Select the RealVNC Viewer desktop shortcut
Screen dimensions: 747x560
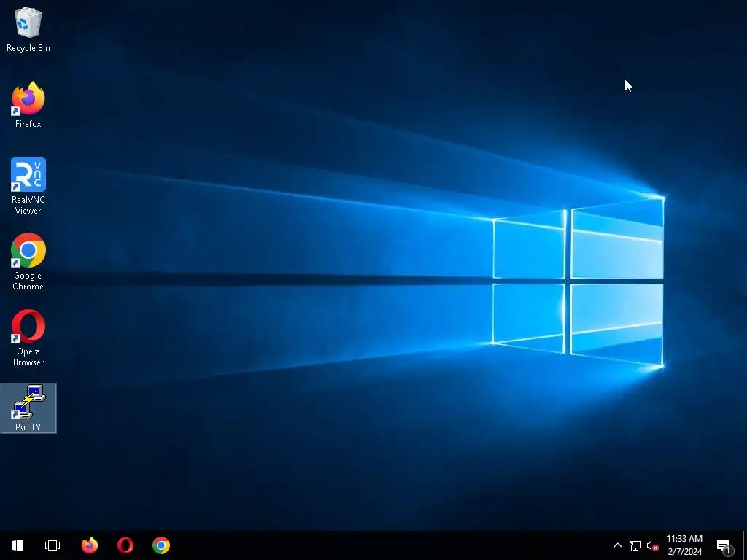pyautogui.click(x=28, y=186)
